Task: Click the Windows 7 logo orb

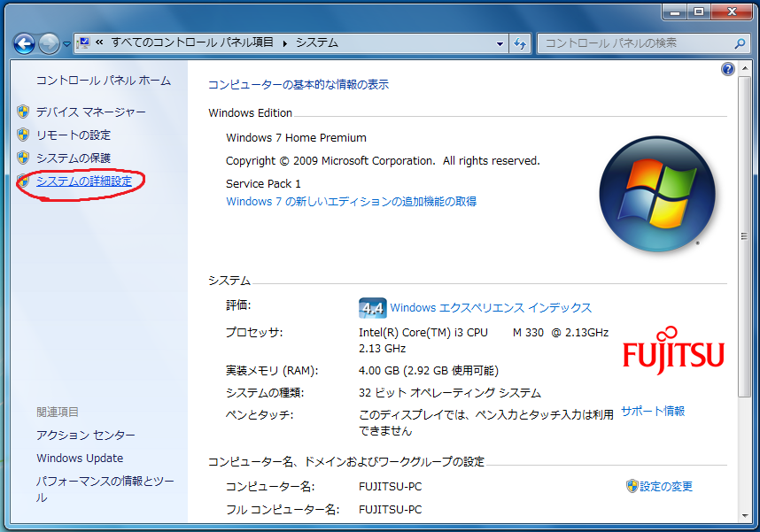Action: 656,194
